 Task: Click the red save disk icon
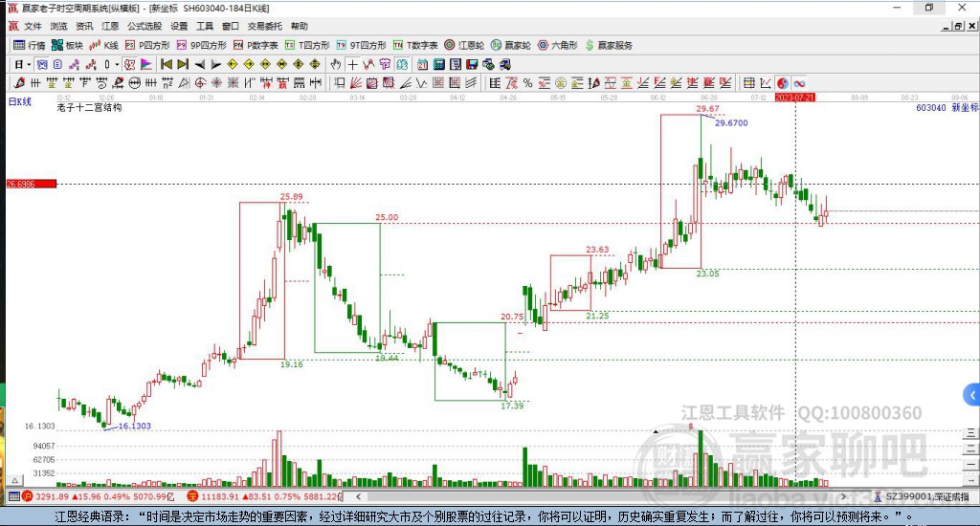point(472,64)
